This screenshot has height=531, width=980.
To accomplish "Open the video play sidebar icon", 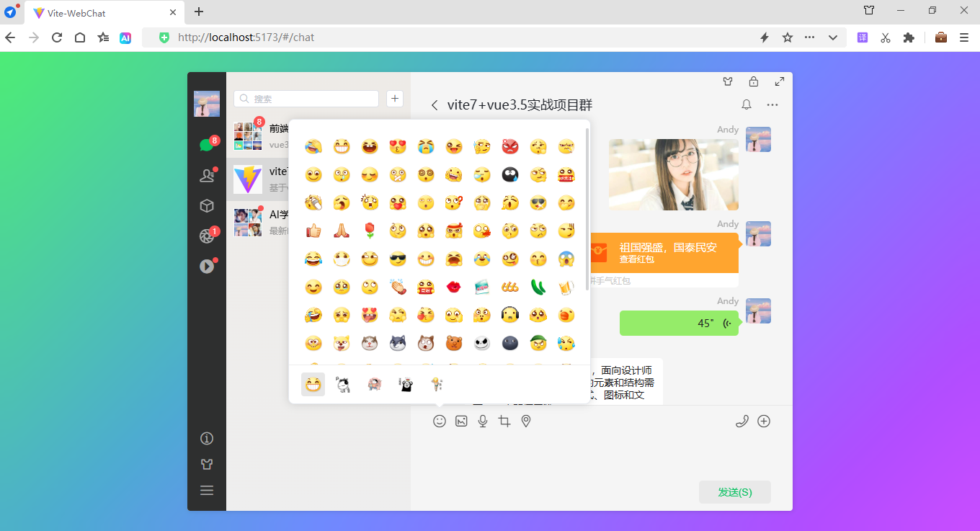I will tap(207, 266).
